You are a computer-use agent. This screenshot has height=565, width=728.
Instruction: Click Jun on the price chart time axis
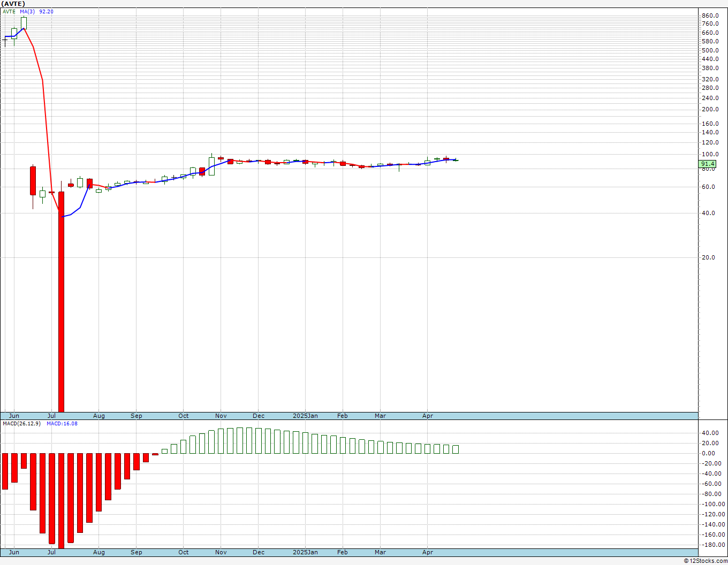(x=14, y=416)
